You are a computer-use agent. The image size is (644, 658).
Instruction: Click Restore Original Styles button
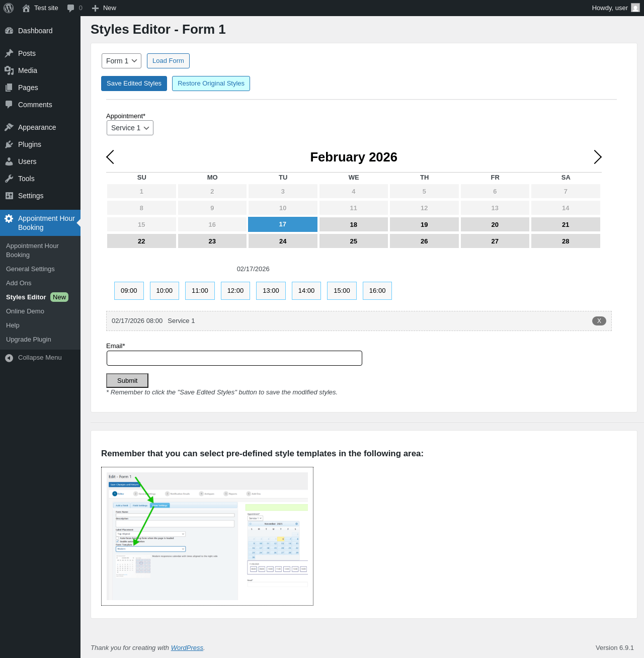pos(211,84)
